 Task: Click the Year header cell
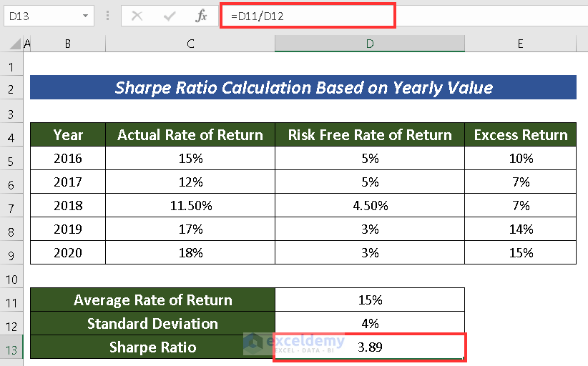coord(68,134)
